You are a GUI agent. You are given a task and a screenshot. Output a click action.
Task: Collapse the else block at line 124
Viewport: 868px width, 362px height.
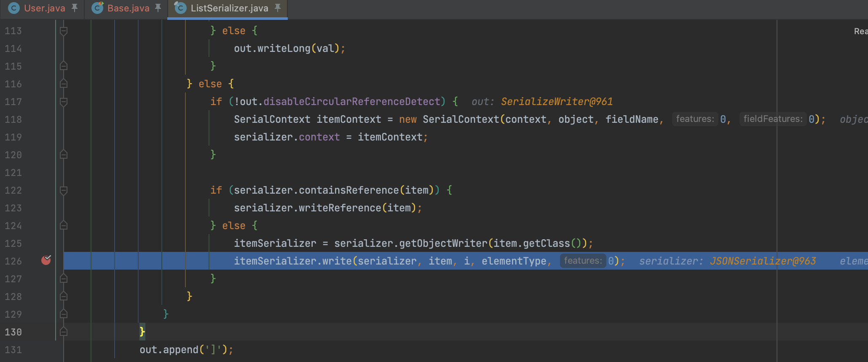[64, 225]
